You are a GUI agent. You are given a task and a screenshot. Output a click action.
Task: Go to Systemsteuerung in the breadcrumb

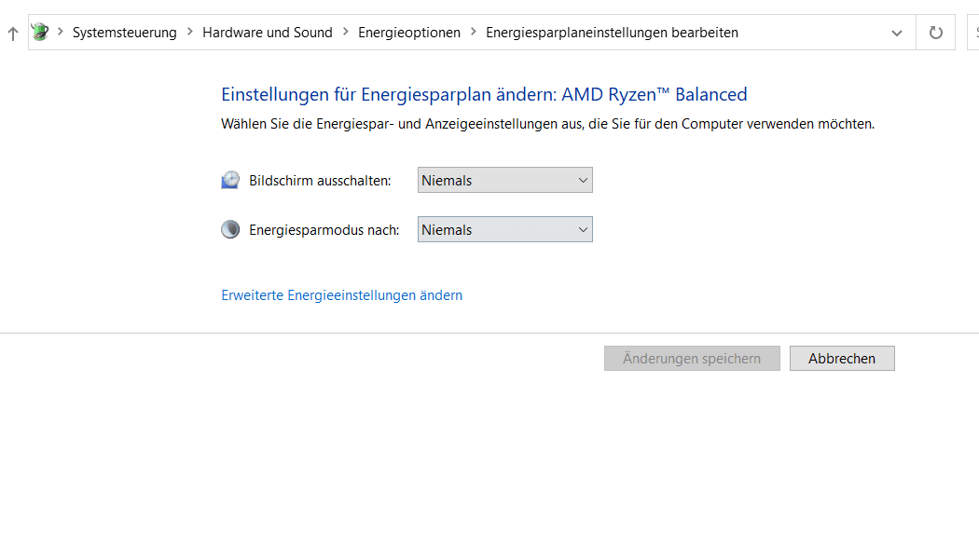tap(124, 33)
